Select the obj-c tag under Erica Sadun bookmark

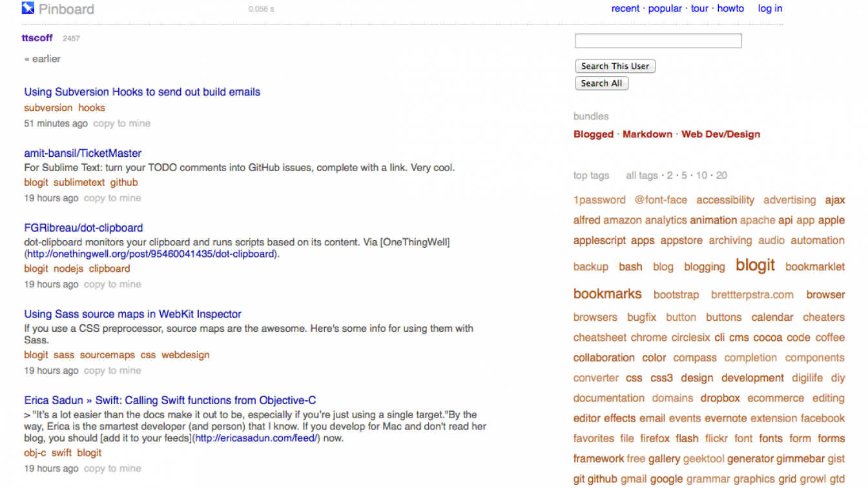click(x=36, y=452)
